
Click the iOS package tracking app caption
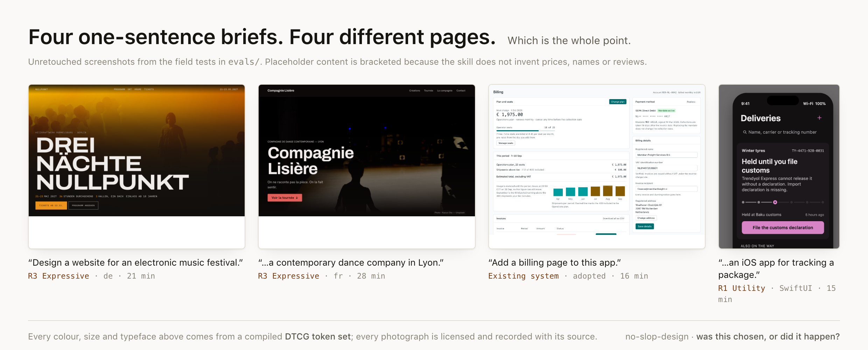(x=776, y=268)
